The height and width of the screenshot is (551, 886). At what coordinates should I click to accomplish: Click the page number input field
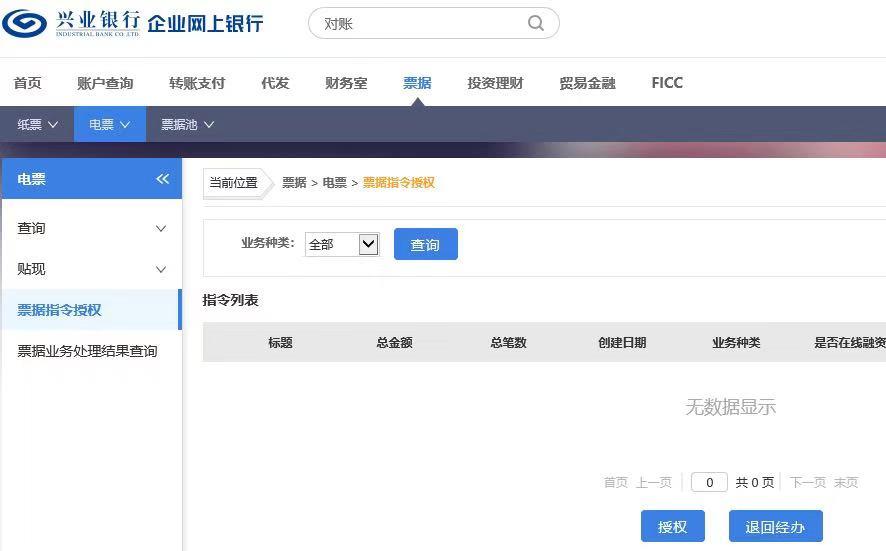point(709,482)
